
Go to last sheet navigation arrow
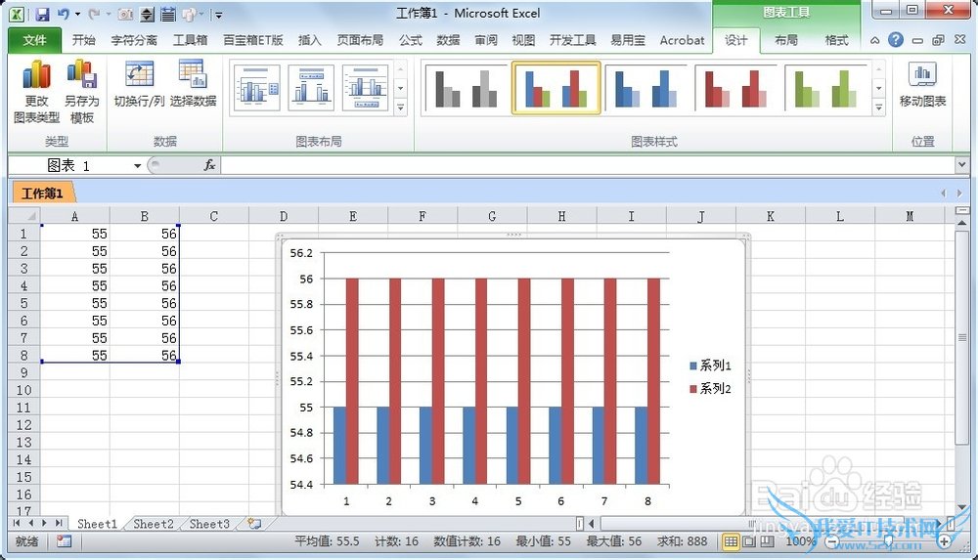coord(58,523)
